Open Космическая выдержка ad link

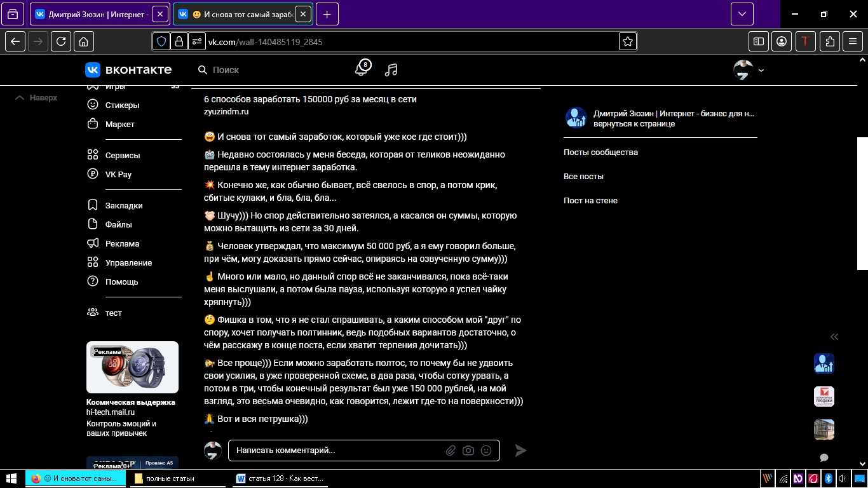click(x=131, y=402)
